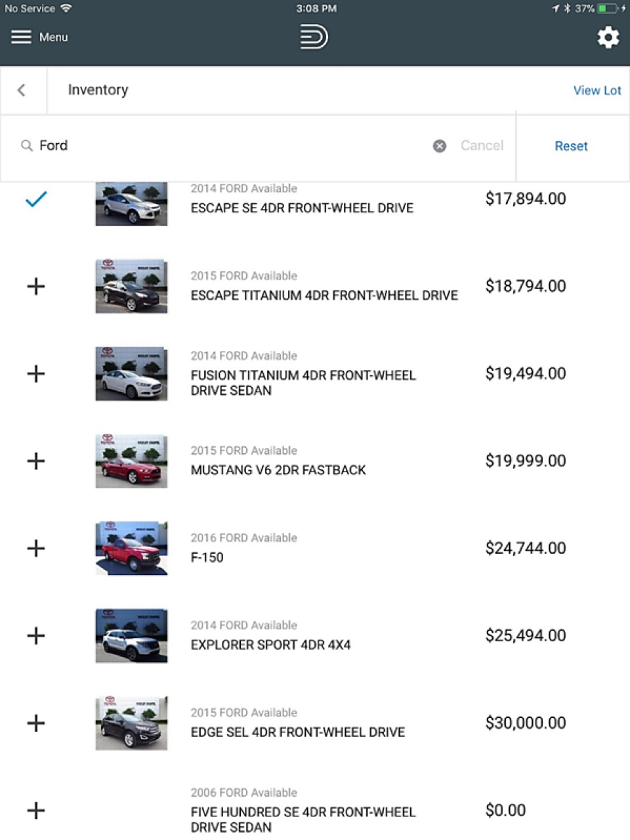Open the hamburger Menu icon

click(x=21, y=37)
